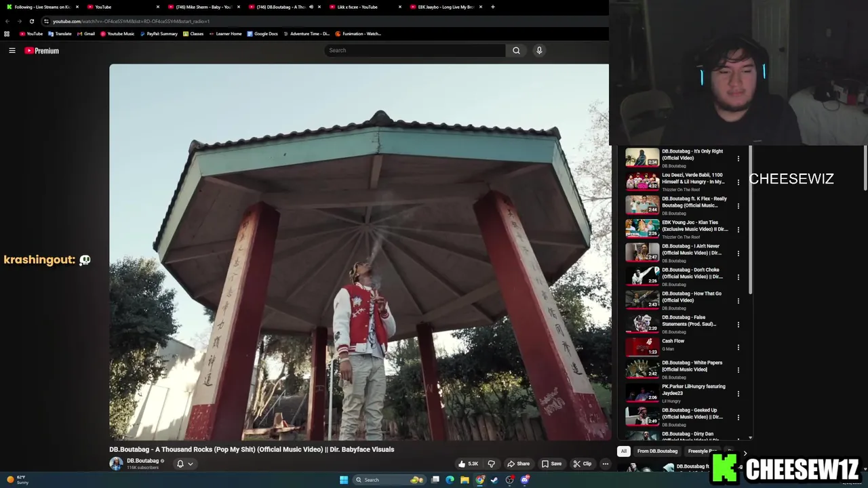
Task: Select the All filter chip
Action: pyautogui.click(x=624, y=451)
